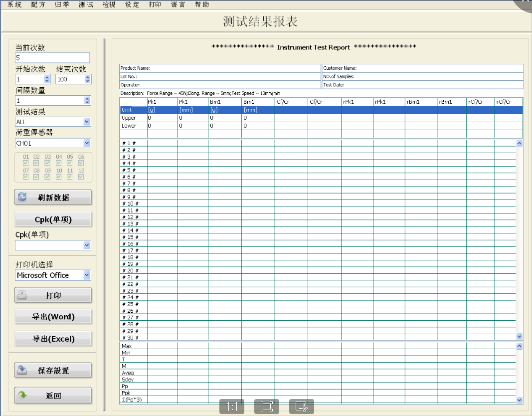
Task: Click the fit-to-screen frame icon
Action: pos(267,407)
